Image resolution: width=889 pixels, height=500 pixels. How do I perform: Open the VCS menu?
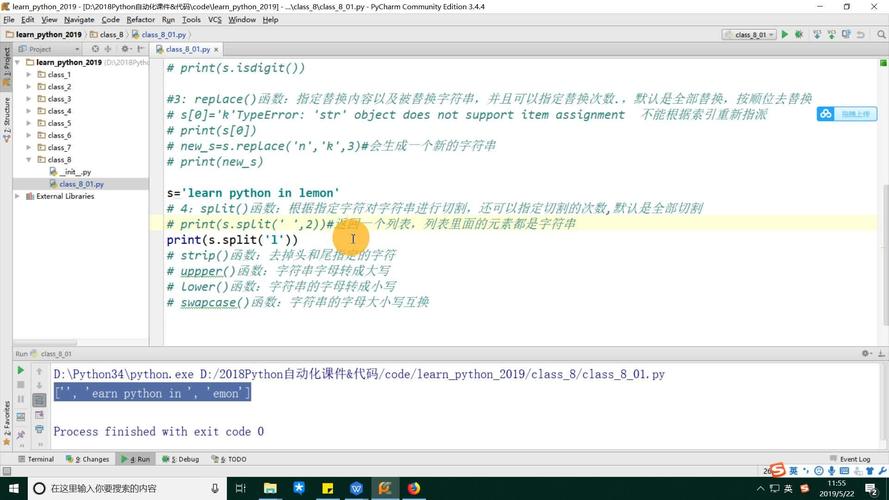214,20
